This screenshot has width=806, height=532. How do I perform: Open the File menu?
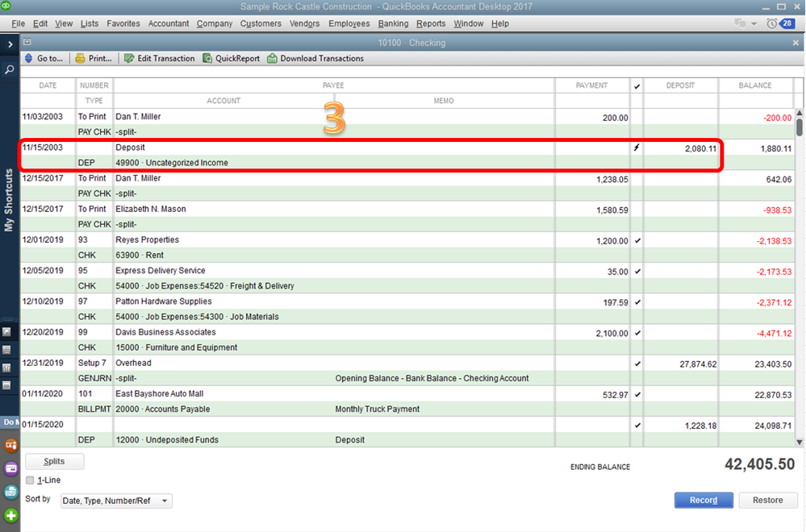point(18,23)
